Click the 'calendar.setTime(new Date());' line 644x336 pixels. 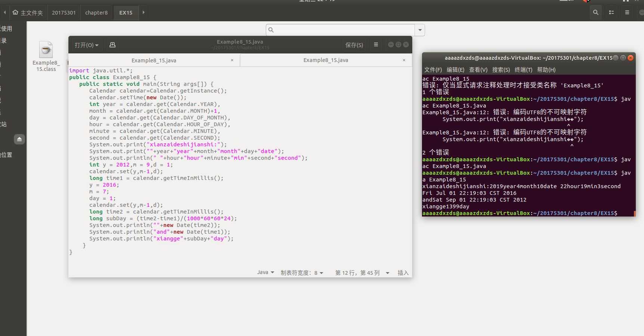click(138, 97)
